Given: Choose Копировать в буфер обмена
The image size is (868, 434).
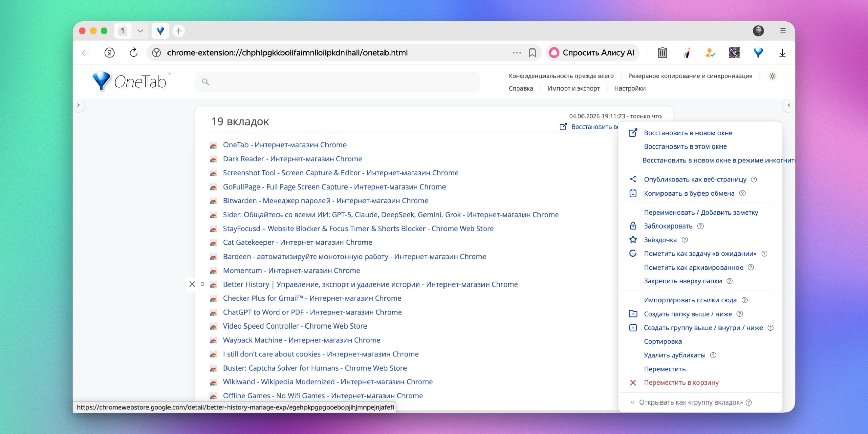Looking at the screenshot, I should pos(689,193).
